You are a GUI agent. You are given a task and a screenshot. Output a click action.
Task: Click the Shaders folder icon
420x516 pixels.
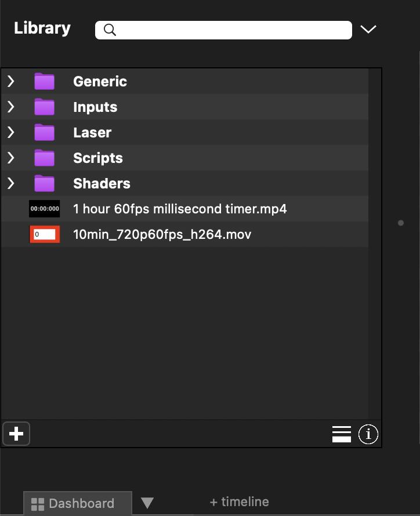click(44, 184)
